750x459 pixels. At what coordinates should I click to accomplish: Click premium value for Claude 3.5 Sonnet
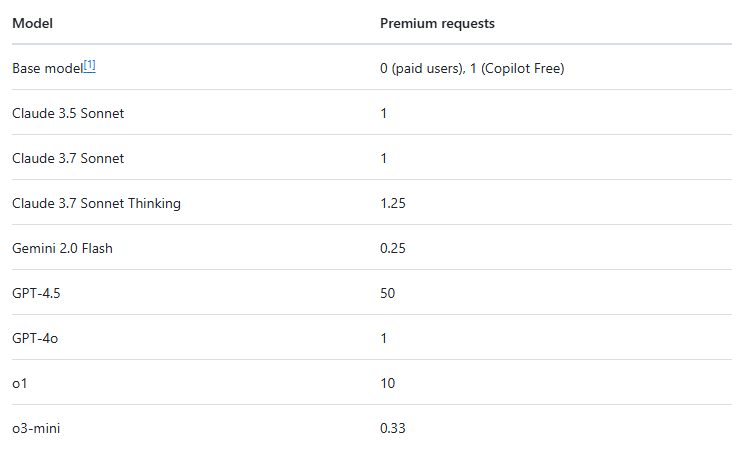[x=384, y=114]
